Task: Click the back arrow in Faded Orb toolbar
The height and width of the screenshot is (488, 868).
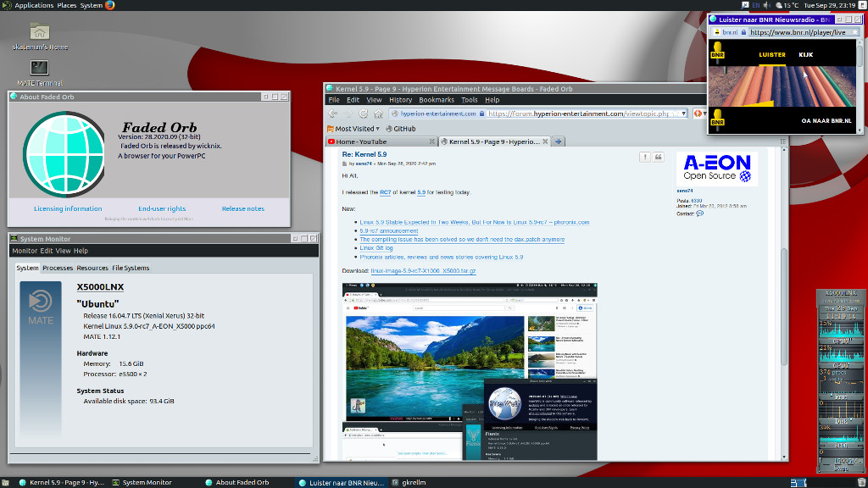Action: [x=332, y=114]
